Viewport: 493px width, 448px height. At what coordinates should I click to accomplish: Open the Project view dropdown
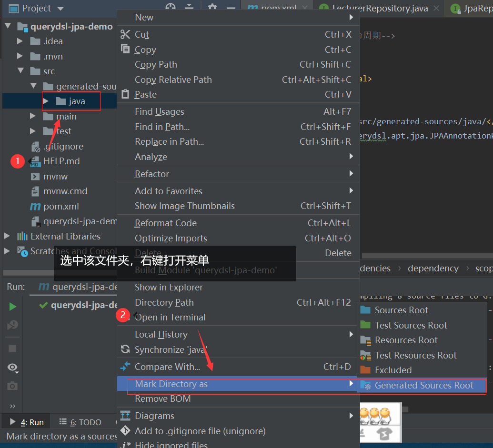click(x=60, y=9)
